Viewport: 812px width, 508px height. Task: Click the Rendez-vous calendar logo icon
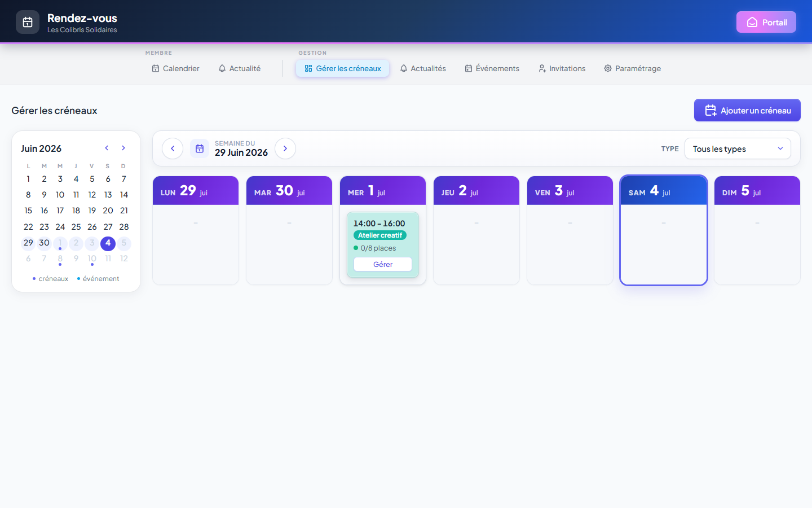click(x=28, y=22)
